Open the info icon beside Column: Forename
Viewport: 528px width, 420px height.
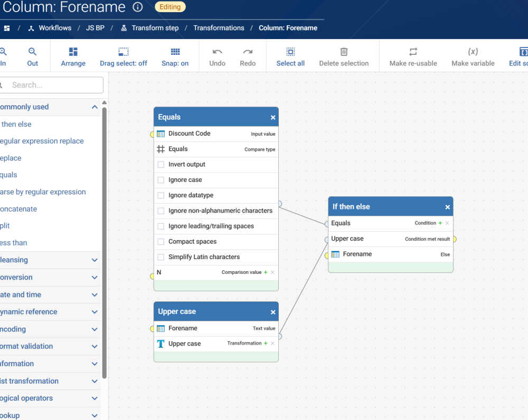coord(137,7)
